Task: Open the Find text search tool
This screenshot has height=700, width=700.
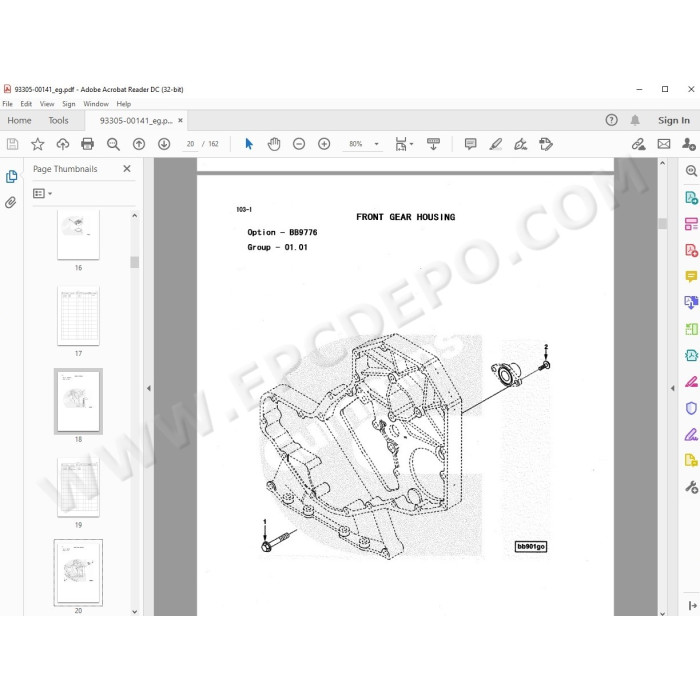Action: 113,144
